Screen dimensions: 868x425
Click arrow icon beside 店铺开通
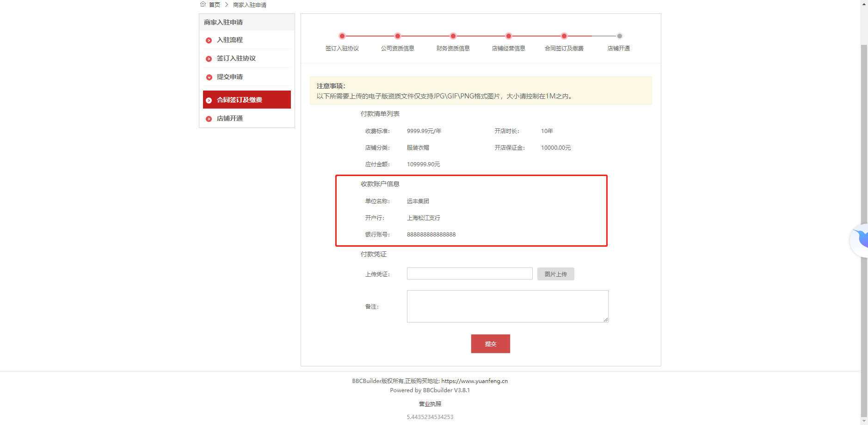tap(209, 119)
